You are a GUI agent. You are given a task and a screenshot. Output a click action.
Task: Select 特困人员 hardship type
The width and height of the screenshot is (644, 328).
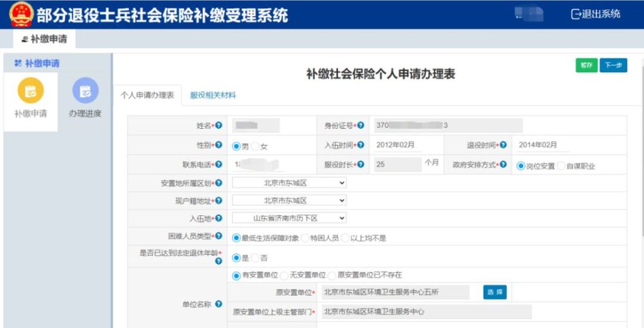pyautogui.click(x=305, y=238)
